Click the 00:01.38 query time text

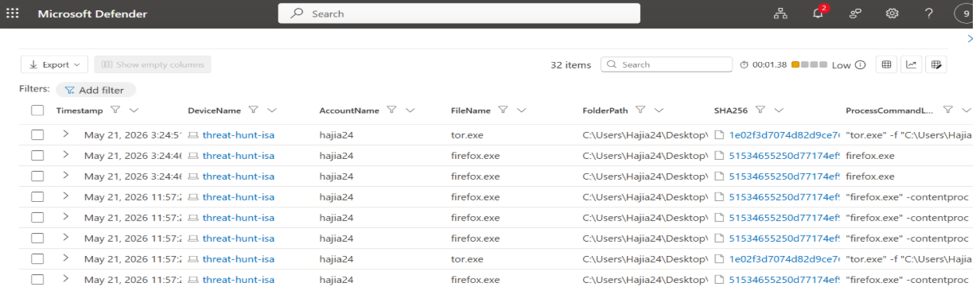coord(770,65)
